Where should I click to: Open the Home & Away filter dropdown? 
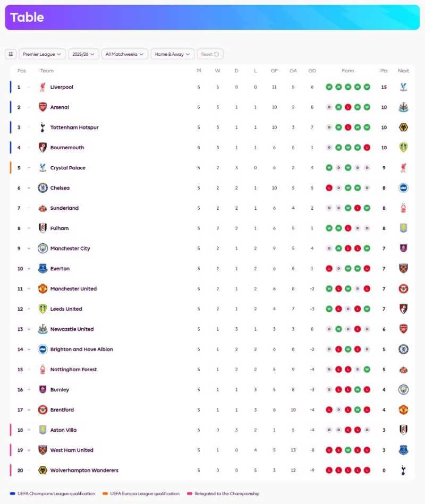(172, 54)
